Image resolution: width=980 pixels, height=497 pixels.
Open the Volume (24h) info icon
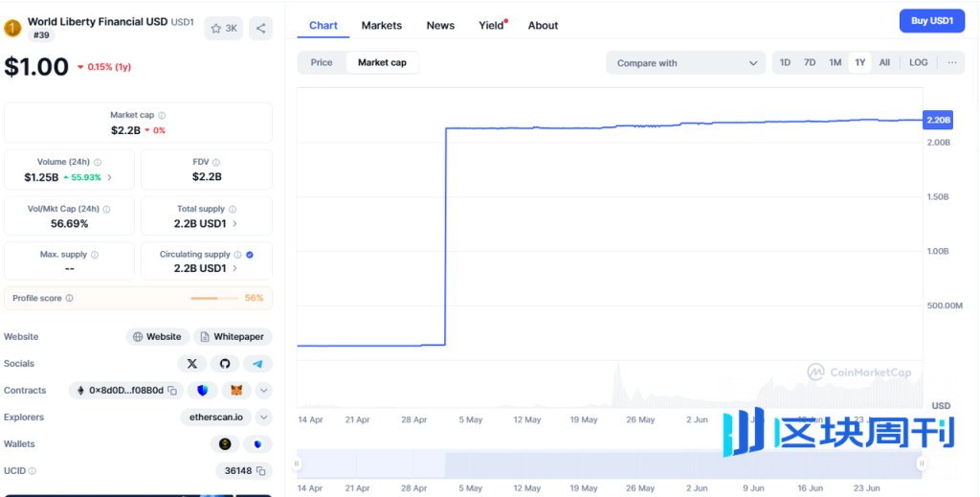(98, 163)
